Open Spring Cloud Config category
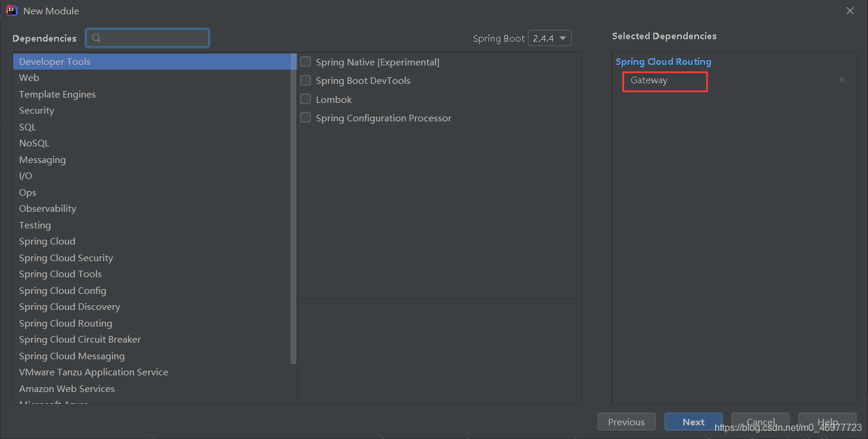 click(152, 290)
